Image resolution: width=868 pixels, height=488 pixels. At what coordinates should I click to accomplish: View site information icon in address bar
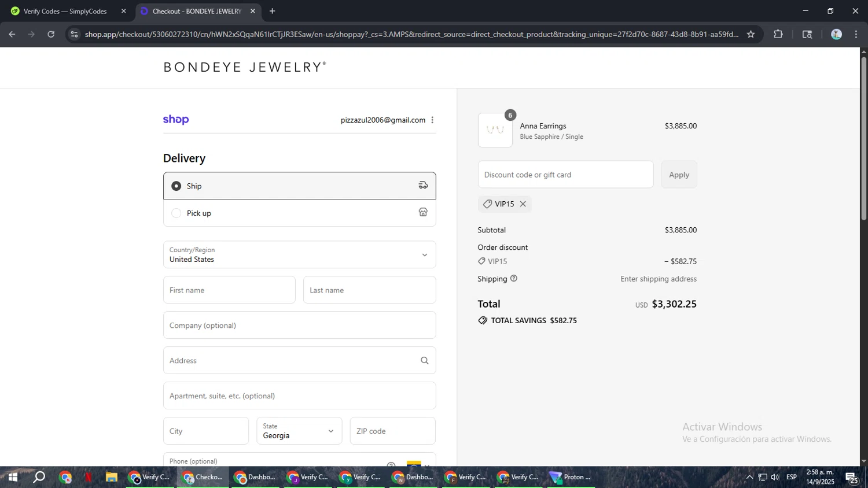coord(73,34)
